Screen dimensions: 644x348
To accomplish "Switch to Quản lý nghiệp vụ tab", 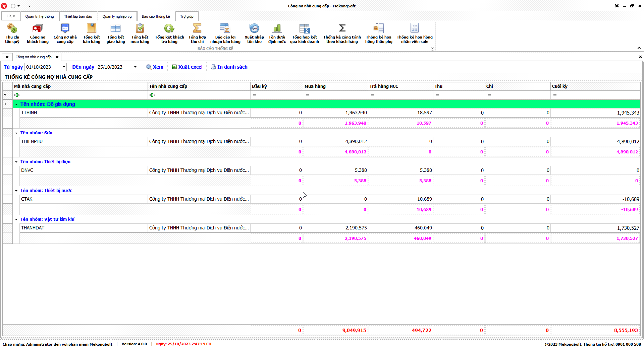I will click(117, 16).
